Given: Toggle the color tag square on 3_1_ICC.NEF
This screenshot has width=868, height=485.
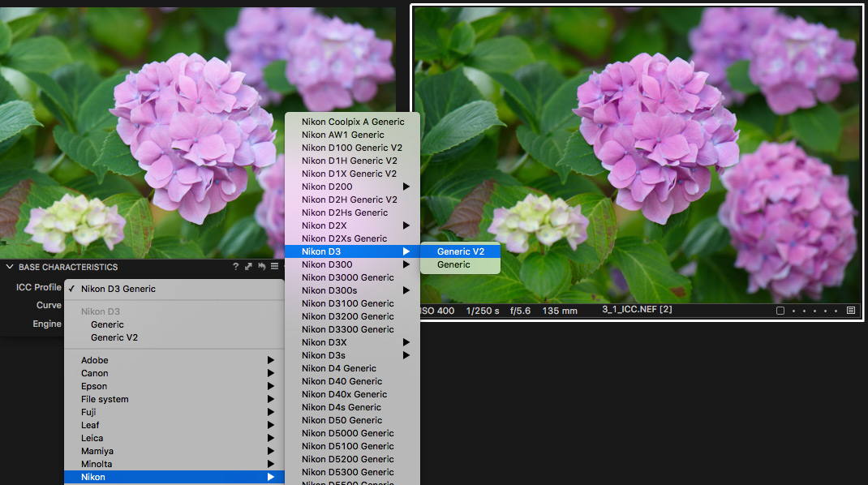Looking at the screenshot, I should click(x=780, y=311).
